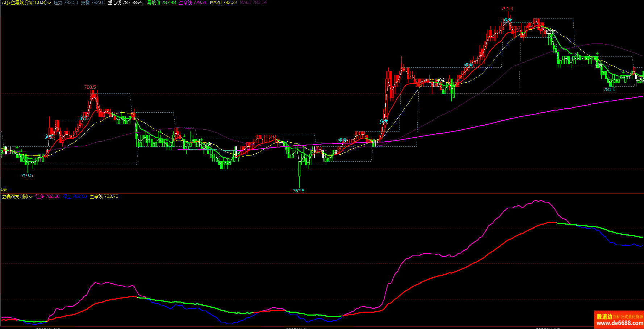Click the yellow 生命线 783.73 label
The height and width of the screenshot is (329, 644).
104,196
